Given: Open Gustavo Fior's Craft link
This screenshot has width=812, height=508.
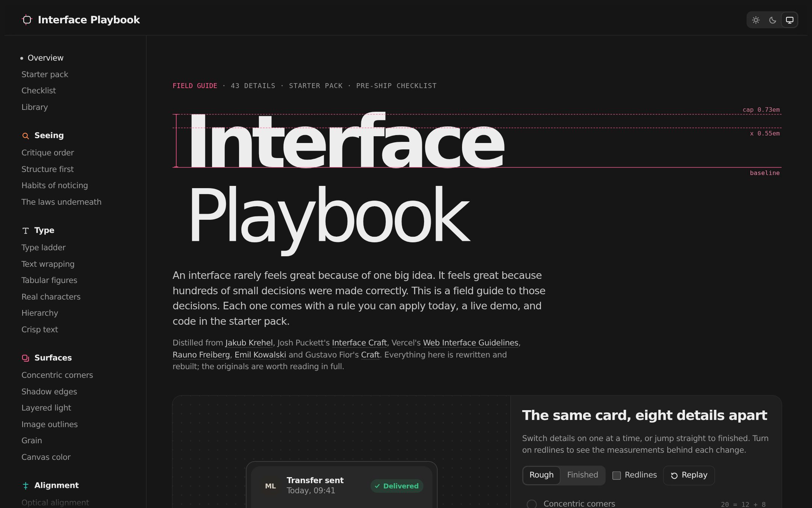Looking at the screenshot, I should 370,355.
